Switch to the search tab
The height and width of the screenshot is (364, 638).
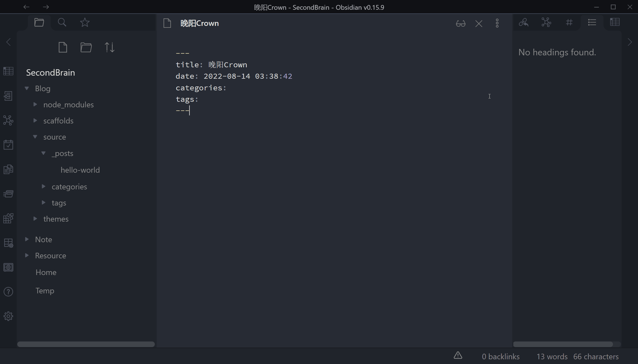pos(62,22)
